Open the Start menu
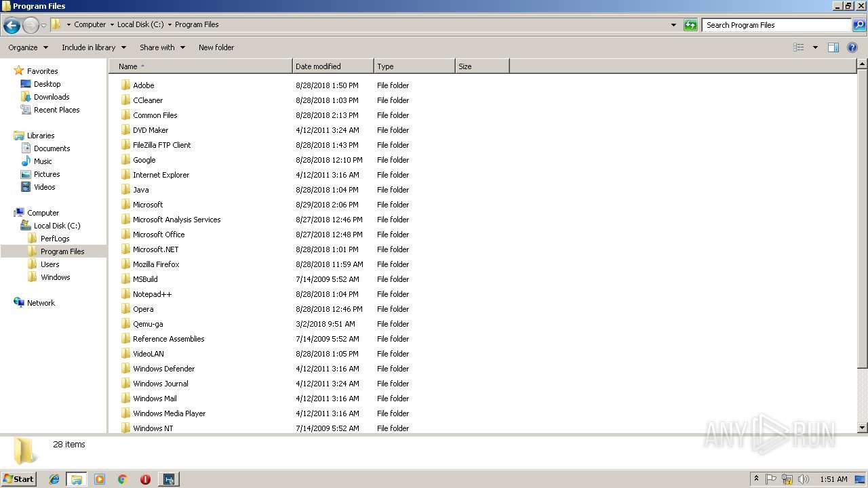868x488 pixels. coord(19,479)
